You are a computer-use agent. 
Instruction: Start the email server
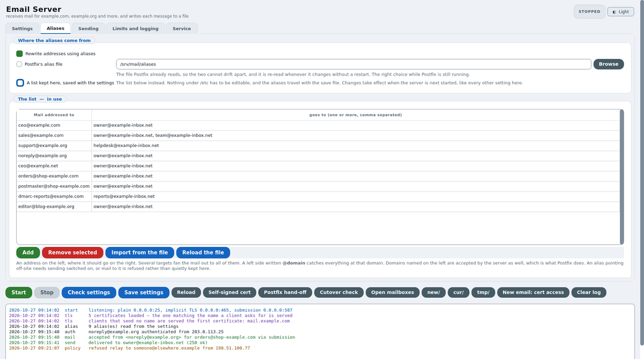[19, 292]
